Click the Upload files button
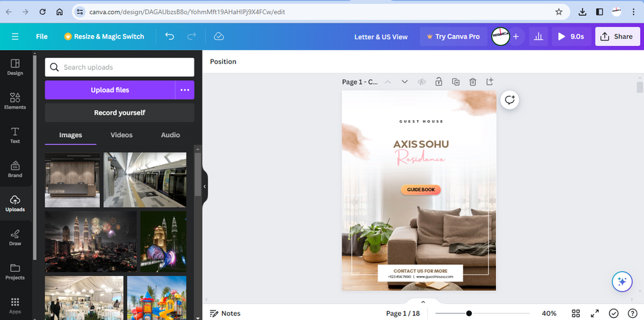Screen dimensions: 644x320 coord(110,90)
